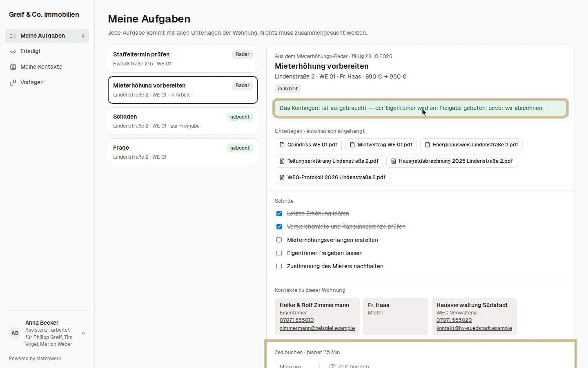The width and height of the screenshot is (588, 368).
Task: Check the Mieterhöhungsverlangen erstellen step
Action: [279, 240]
